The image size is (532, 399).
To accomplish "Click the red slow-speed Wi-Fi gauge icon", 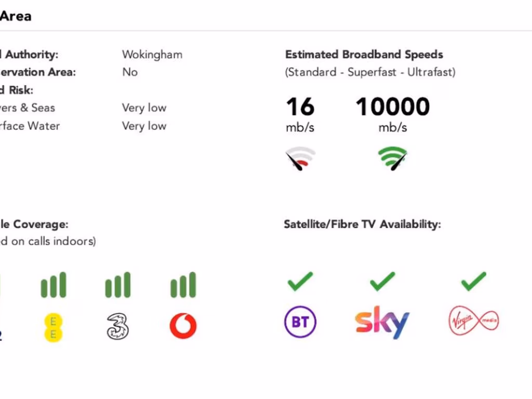I will pos(300,159).
